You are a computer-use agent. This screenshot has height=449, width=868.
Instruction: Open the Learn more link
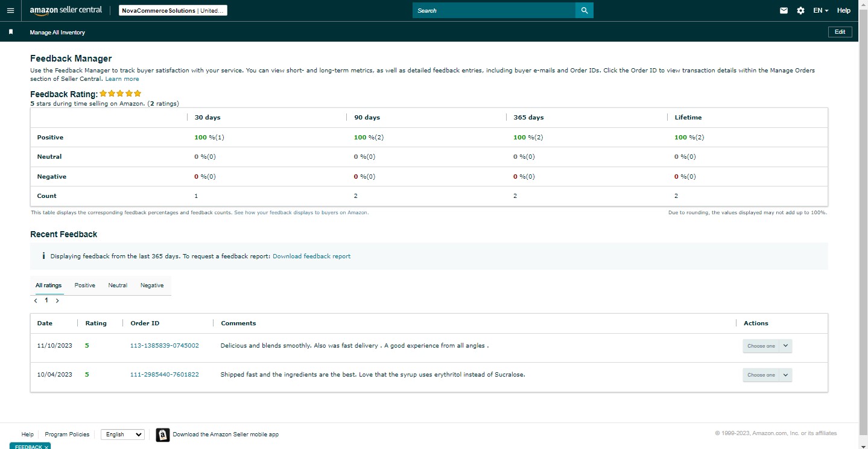pos(122,79)
